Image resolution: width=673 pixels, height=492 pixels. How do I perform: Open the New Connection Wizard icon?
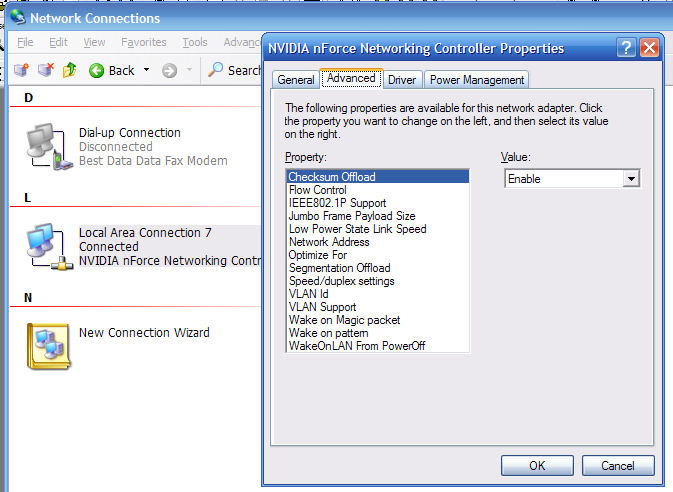49,346
